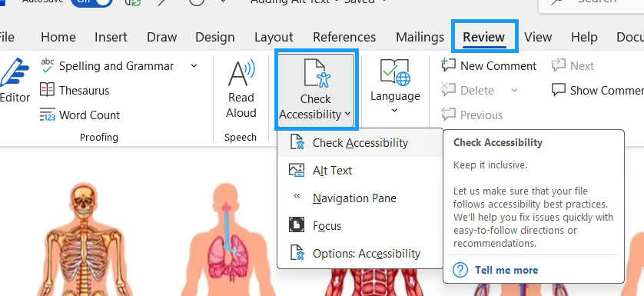Screen dimensions: 644x296
Task: Toggle the AutoSave switch
Action: click(91, 3)
